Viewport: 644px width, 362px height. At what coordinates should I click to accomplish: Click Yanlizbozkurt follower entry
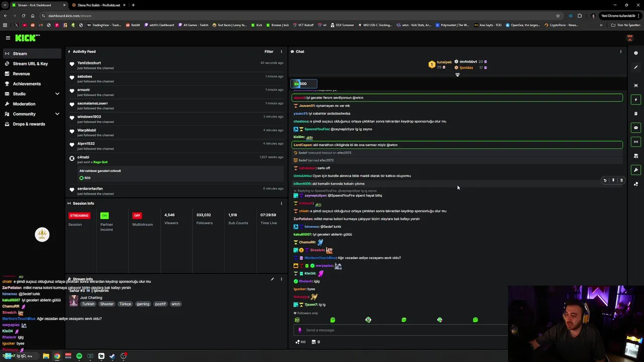(177, 65)
